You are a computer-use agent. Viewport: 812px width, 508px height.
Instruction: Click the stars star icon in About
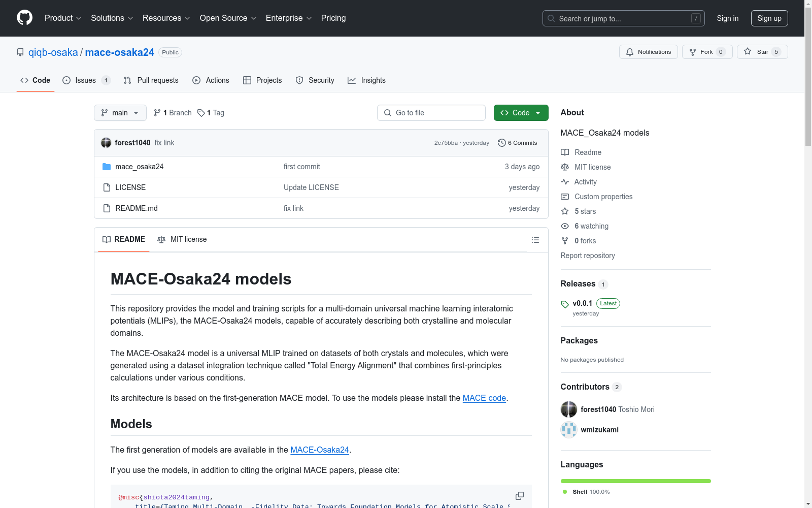click(x=565, y=211)
